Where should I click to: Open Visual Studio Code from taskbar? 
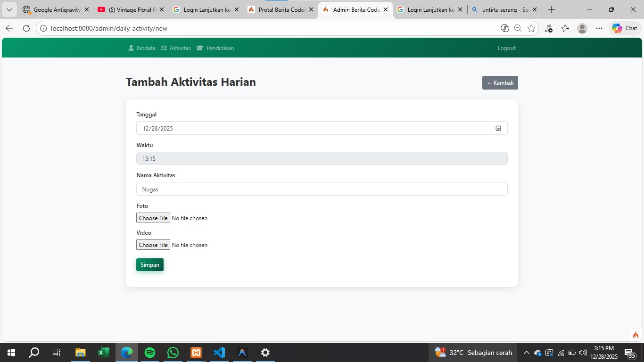(219, 353)
